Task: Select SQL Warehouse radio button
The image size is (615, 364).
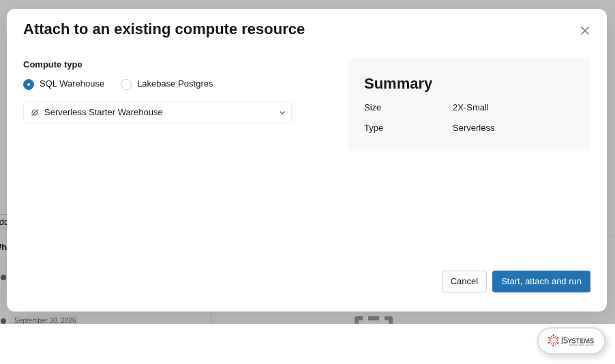Action: (29, 85)
